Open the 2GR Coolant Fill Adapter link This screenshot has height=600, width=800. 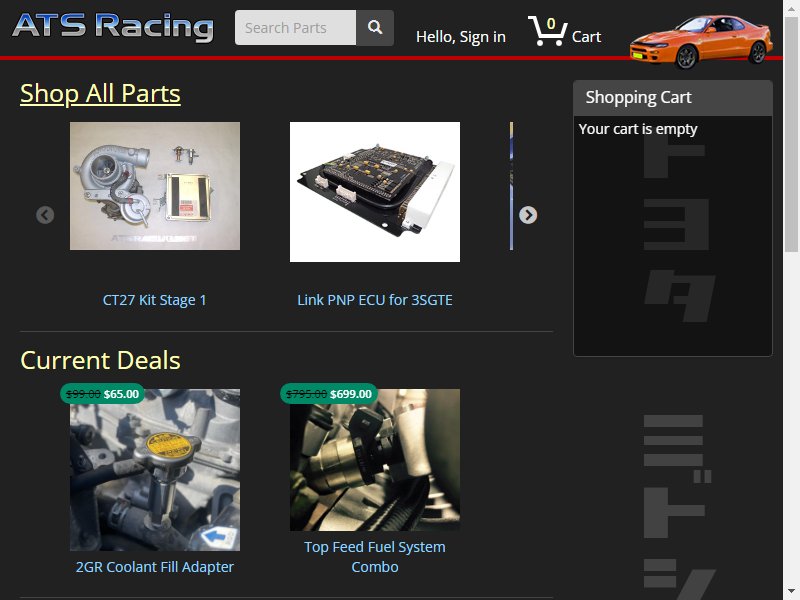(x=155, y=567)
